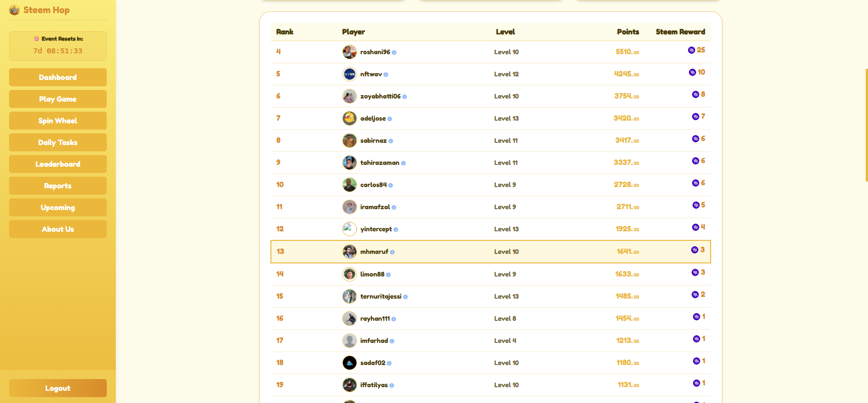Open mhmaruf's profile avatar
The width and height of the screenshot is (868, 403).
tap(350, 252)
